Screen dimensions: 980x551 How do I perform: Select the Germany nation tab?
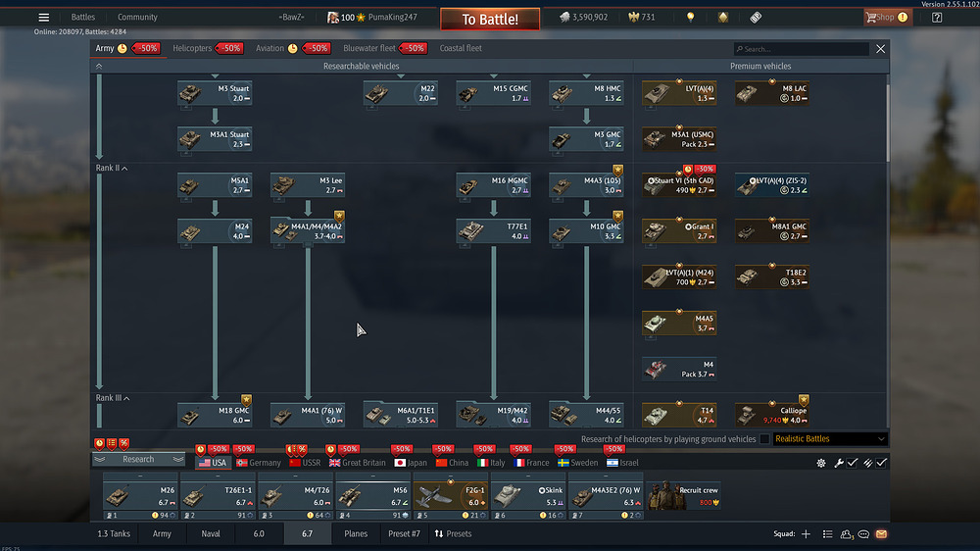pos(259,463)
